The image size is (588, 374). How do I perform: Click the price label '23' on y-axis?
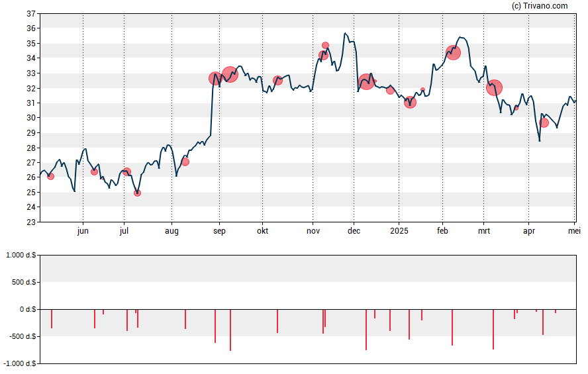tap(31, 222)
